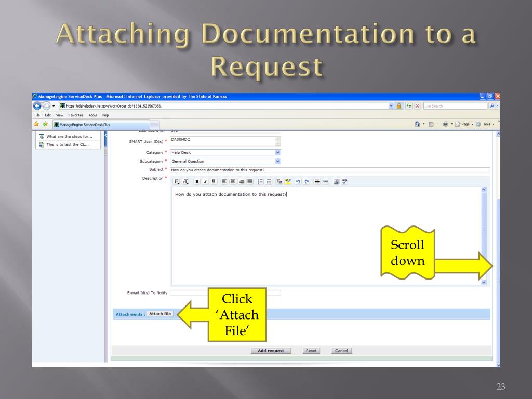
Task: Click the Reset button
Action: [x=311, y=351]
